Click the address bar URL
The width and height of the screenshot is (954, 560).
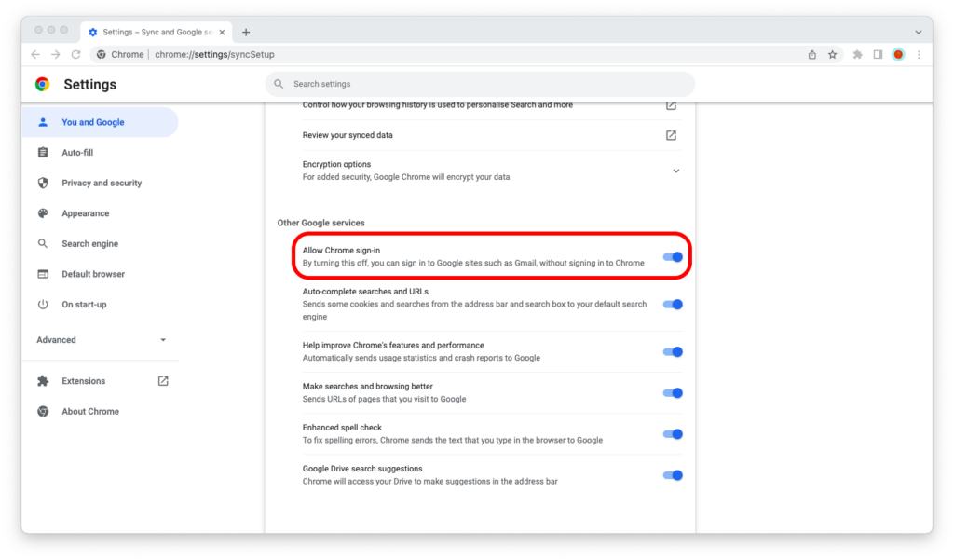coord(215,54)
